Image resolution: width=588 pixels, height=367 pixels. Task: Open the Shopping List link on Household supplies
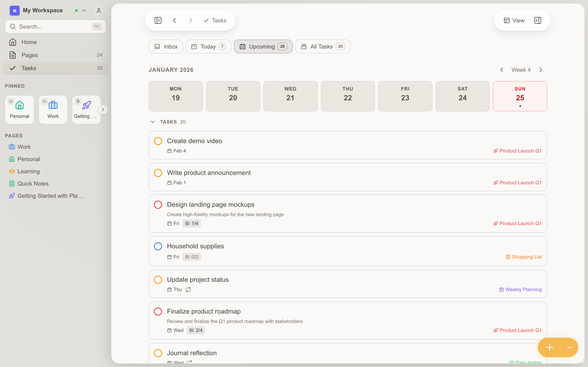tap(524, 256)
